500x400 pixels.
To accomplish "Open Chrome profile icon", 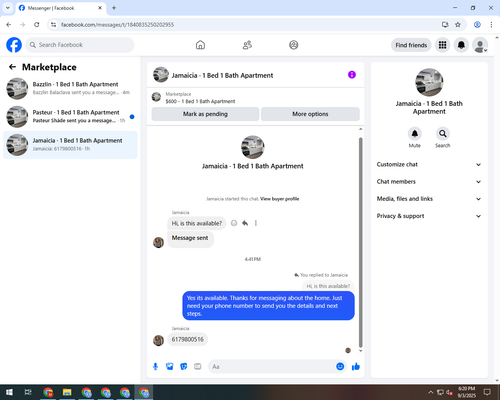I will [x=477, y=25].
